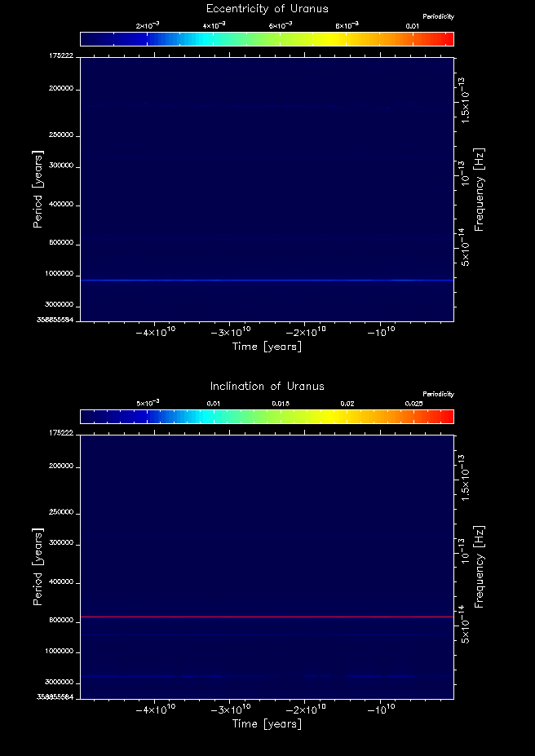
Task: Click "Time [years]" label under the inclination plot
Action: pyautogui.click(x=267, y=723)
